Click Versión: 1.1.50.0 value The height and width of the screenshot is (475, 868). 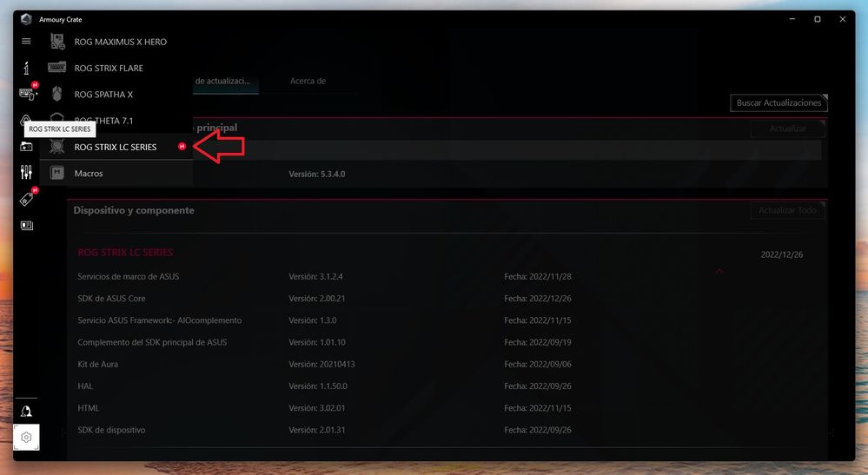point(318,386)
